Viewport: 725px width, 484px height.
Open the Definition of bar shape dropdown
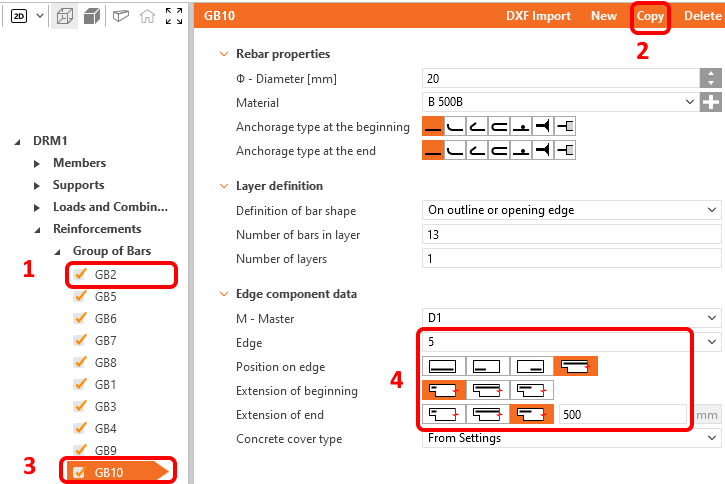point(572,210)
